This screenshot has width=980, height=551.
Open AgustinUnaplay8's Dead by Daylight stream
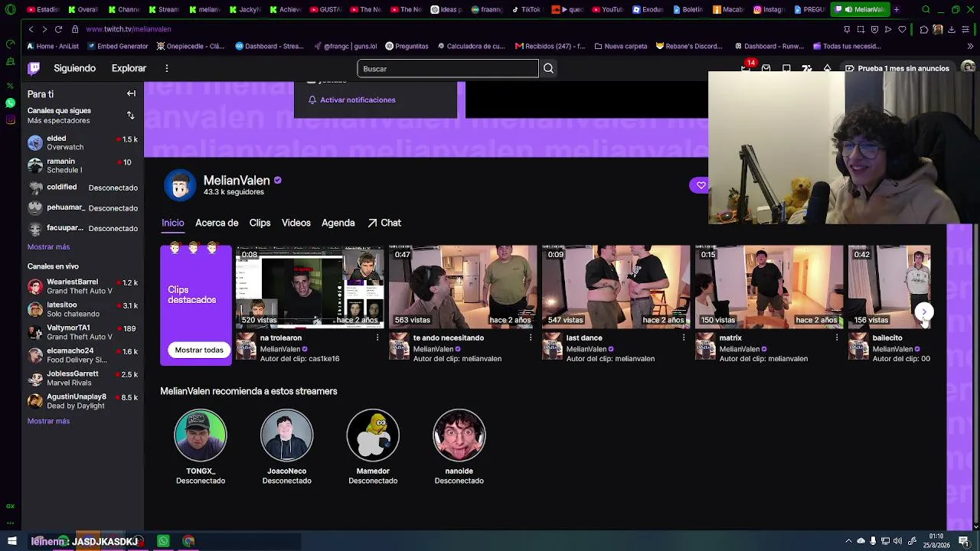click(83, 401)
